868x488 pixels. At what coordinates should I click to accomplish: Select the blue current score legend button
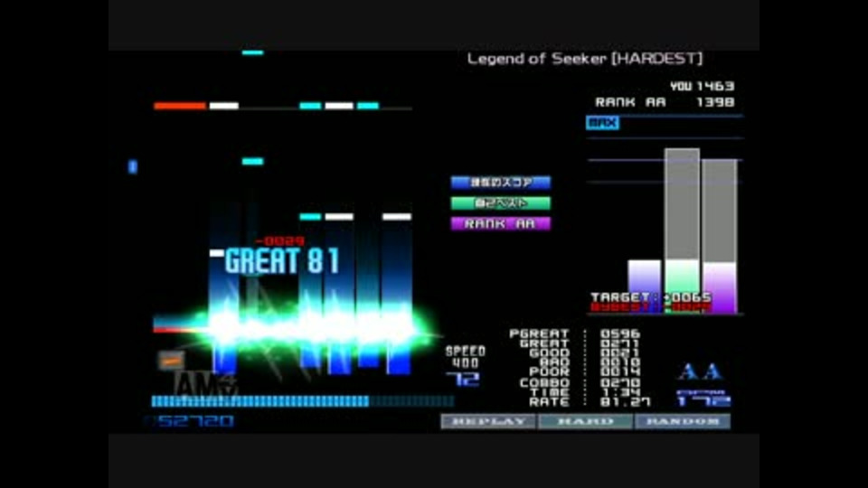pos(500,183)
